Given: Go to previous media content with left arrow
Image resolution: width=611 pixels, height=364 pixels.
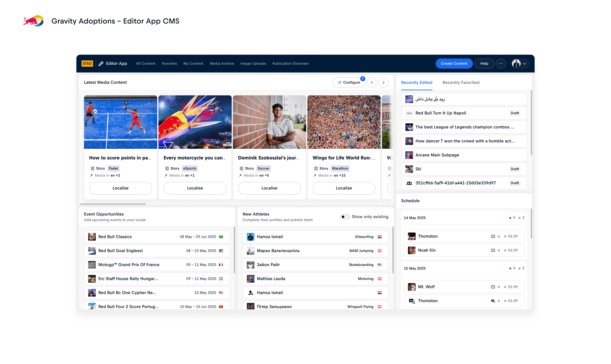Looking at the screenshot, I should click(372, 82).
